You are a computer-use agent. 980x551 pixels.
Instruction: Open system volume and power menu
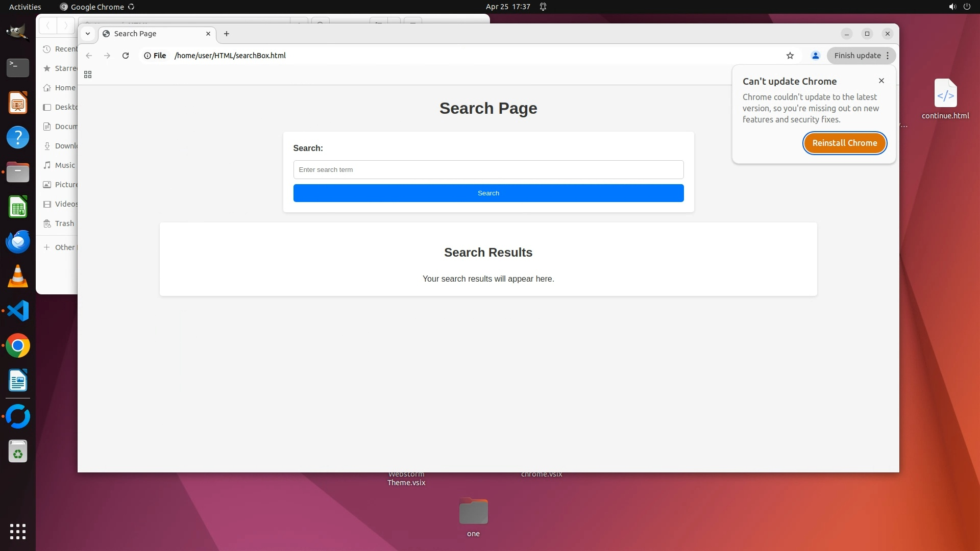tap(959, 7)
